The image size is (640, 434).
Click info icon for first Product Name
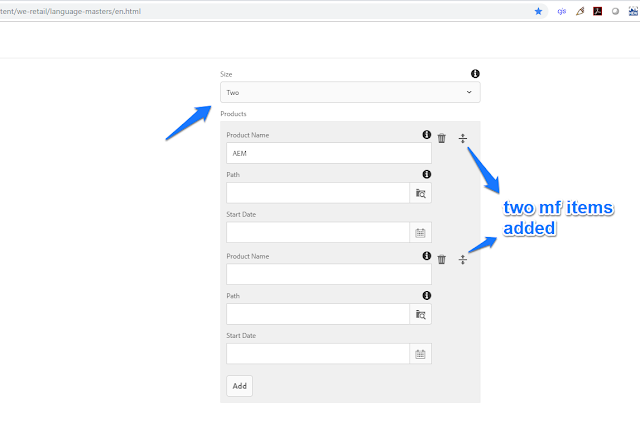click(x=427, y=134)
